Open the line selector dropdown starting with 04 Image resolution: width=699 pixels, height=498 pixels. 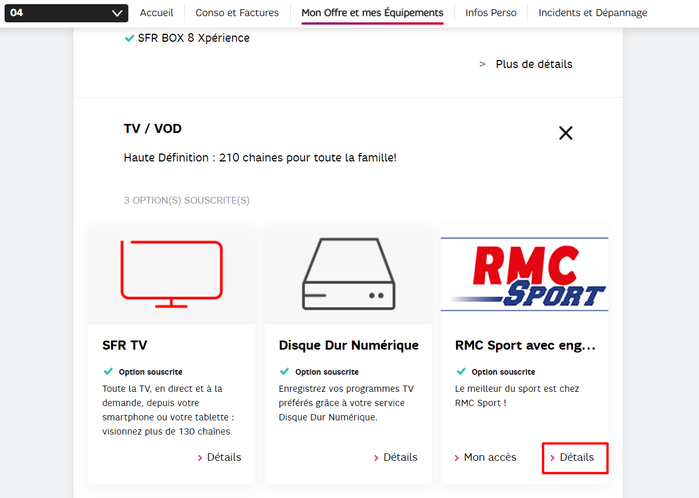tap(66, 13)
